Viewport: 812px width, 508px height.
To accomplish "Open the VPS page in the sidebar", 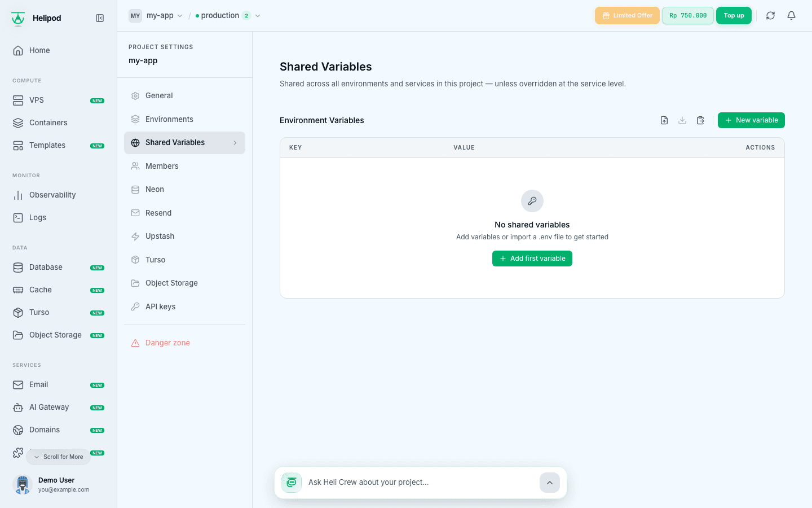I will point(59,100).
